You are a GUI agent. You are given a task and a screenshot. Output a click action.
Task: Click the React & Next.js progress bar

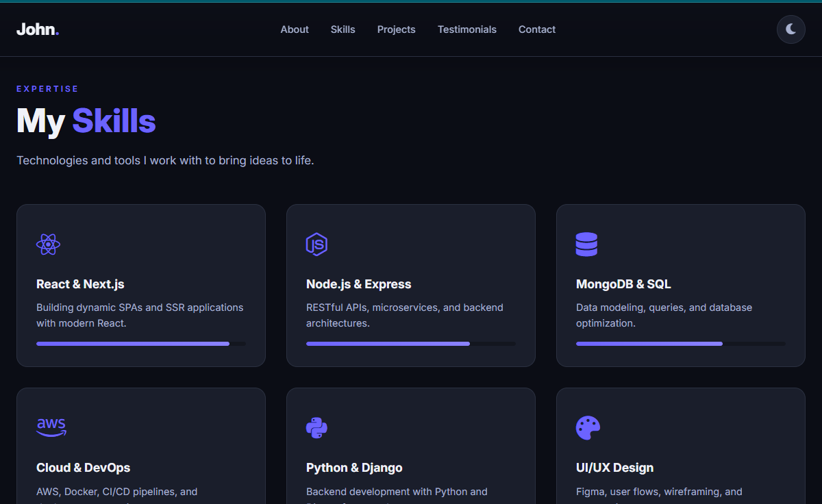pos(140,344)
